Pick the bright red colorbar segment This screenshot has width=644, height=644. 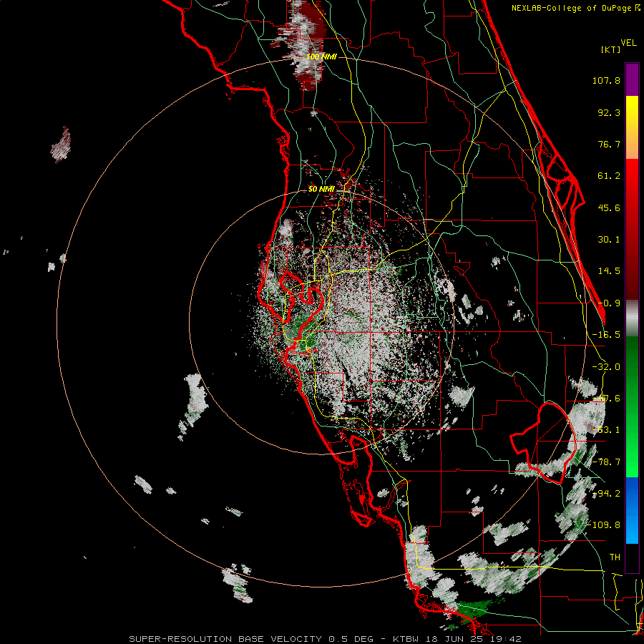click(632, 177)
